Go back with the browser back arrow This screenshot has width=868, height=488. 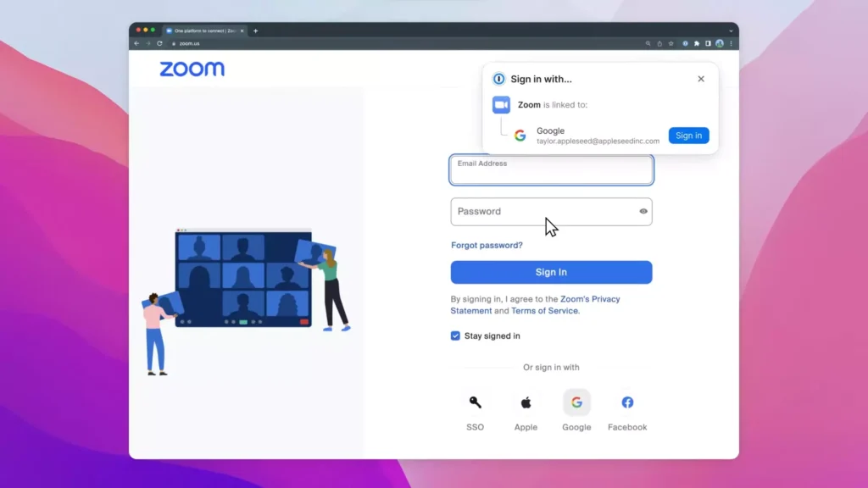coord(136,43)
